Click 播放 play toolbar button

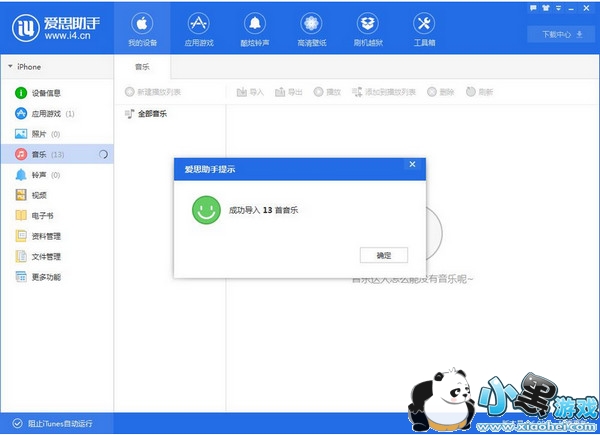tap(327, 92)
